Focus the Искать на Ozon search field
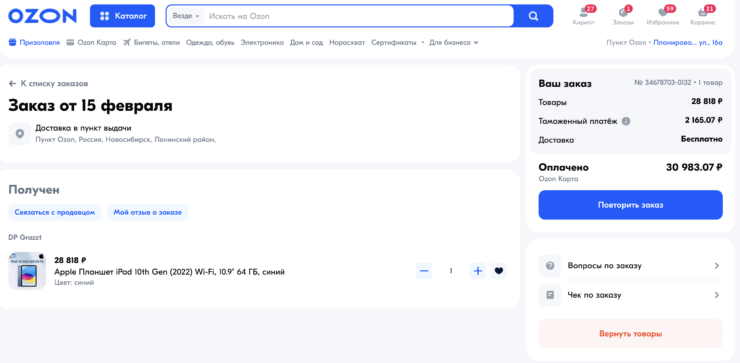The image size is (740, 363). tap(359, 16)
